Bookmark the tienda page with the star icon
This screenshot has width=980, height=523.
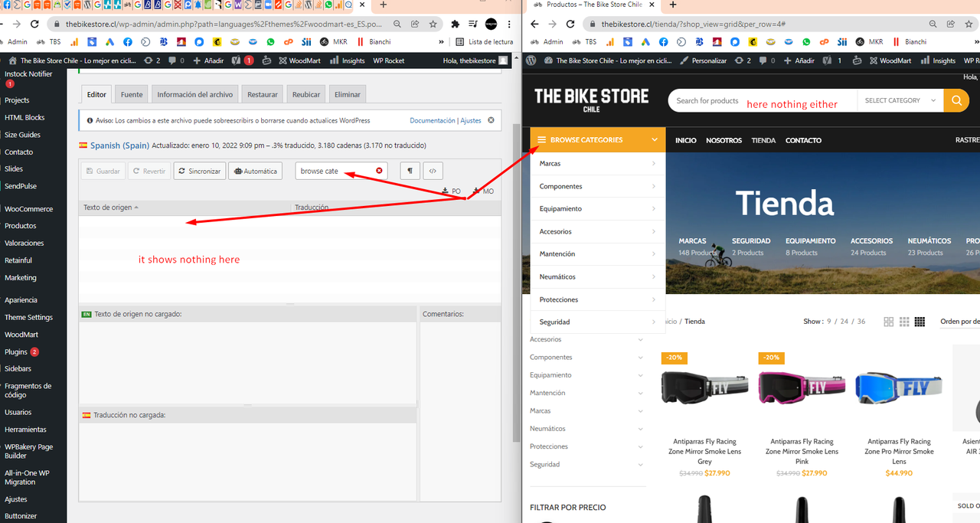(x=967, y=24)
